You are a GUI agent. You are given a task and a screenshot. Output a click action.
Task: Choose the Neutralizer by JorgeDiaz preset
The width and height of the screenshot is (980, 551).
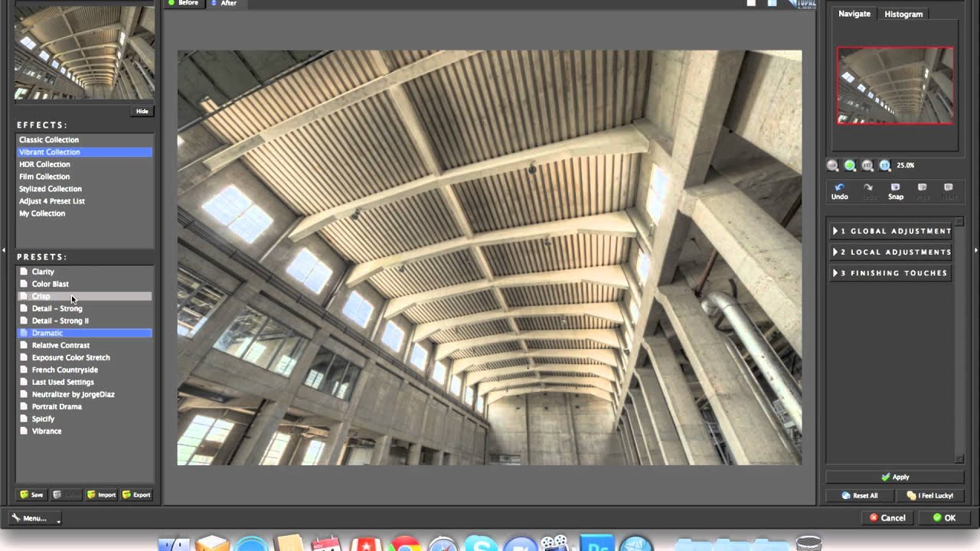click(85, 394)
